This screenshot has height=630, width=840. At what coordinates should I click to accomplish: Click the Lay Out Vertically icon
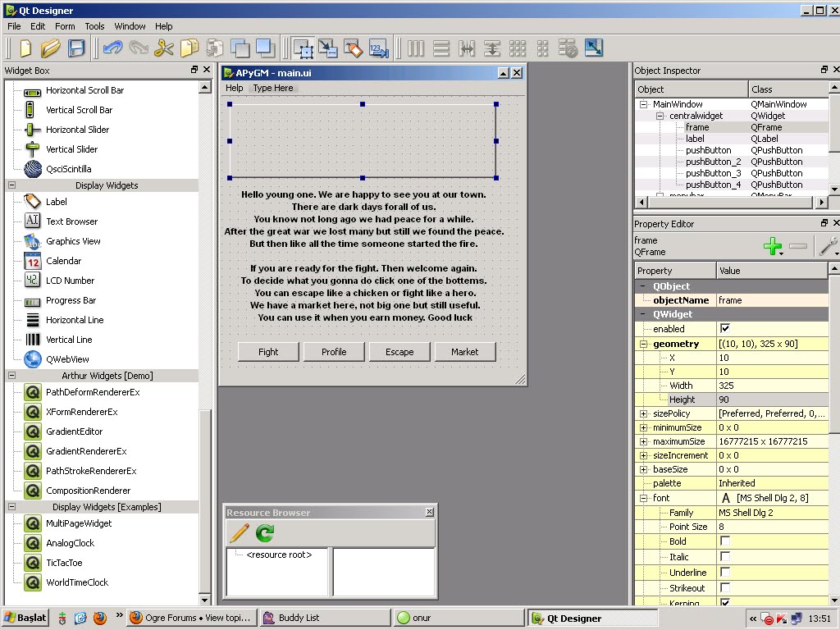coord(441,48)
